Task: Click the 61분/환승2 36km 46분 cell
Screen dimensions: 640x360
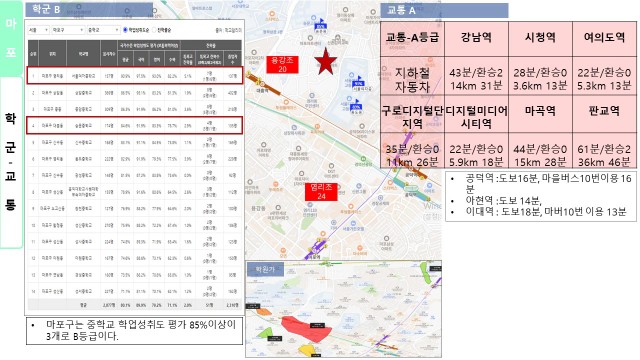Action: (x=604, y=151)
